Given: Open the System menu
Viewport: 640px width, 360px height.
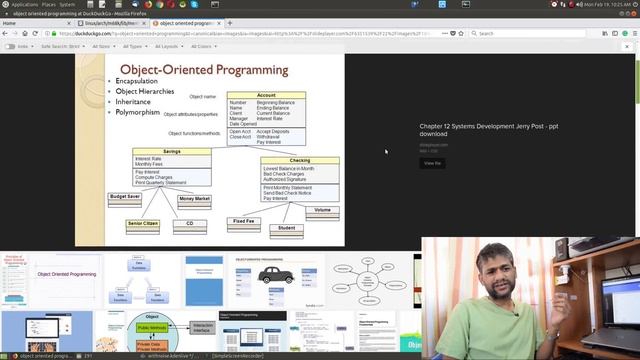Looking at the screenshot, I should pyautogui.click(x=67, y=4).
